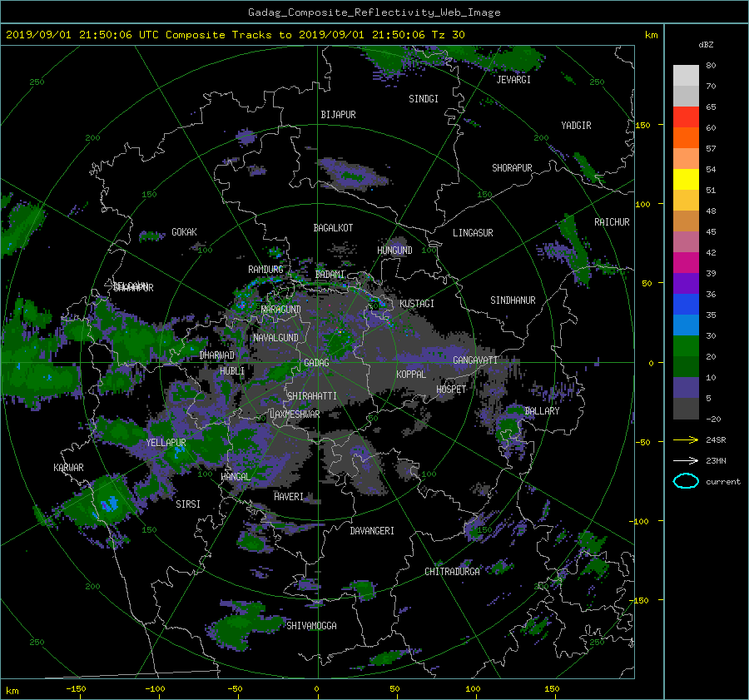Image resolution: width=749 pixels, height=700 pixels.
Task: Click the HANGAL label
Action: pos(235,477)
